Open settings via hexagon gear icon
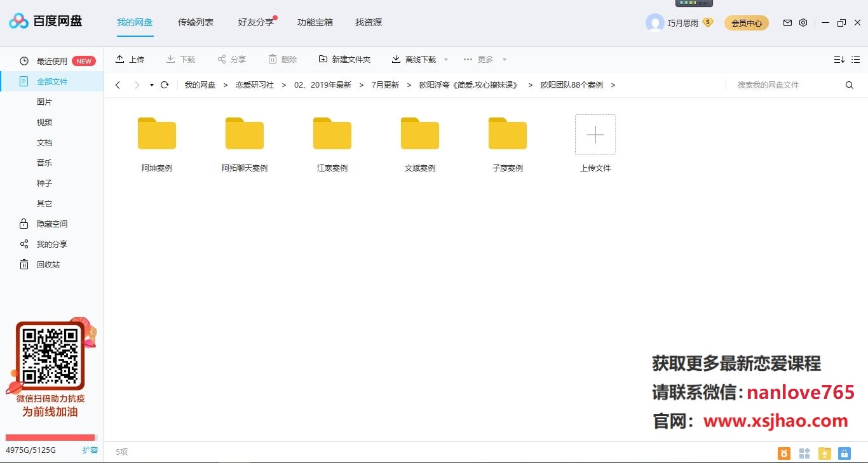Image resolution: width=868 pixels, height=463 pixels. coord(803,23)
